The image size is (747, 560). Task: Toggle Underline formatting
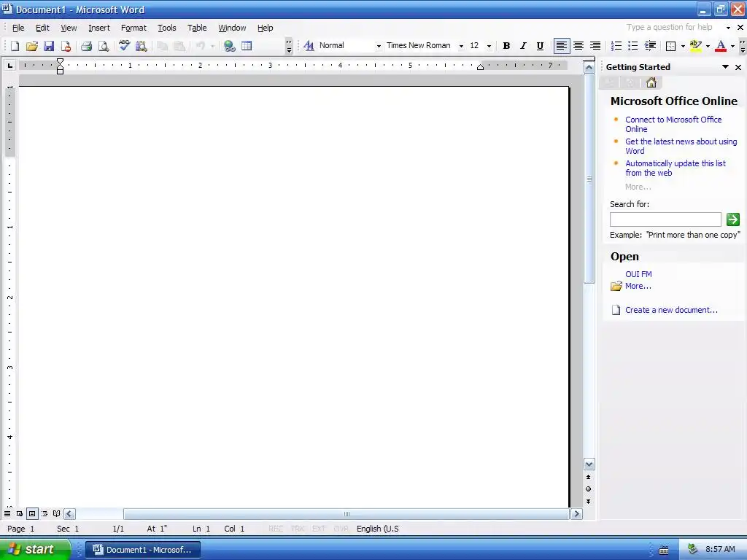click(x=540, y=46)
